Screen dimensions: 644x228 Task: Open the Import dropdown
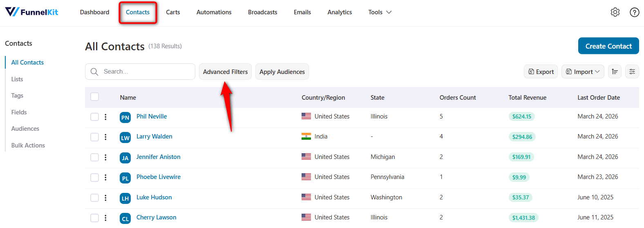pyautogui.click(x=583, y=72)
